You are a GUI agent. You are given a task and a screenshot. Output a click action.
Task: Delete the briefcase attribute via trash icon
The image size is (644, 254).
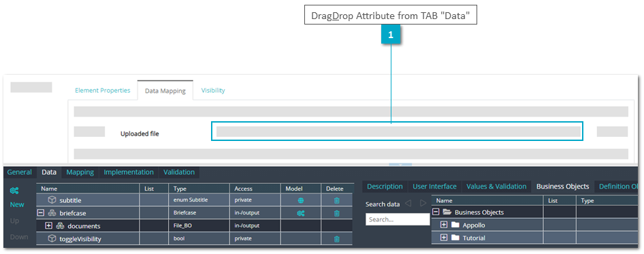337,213
